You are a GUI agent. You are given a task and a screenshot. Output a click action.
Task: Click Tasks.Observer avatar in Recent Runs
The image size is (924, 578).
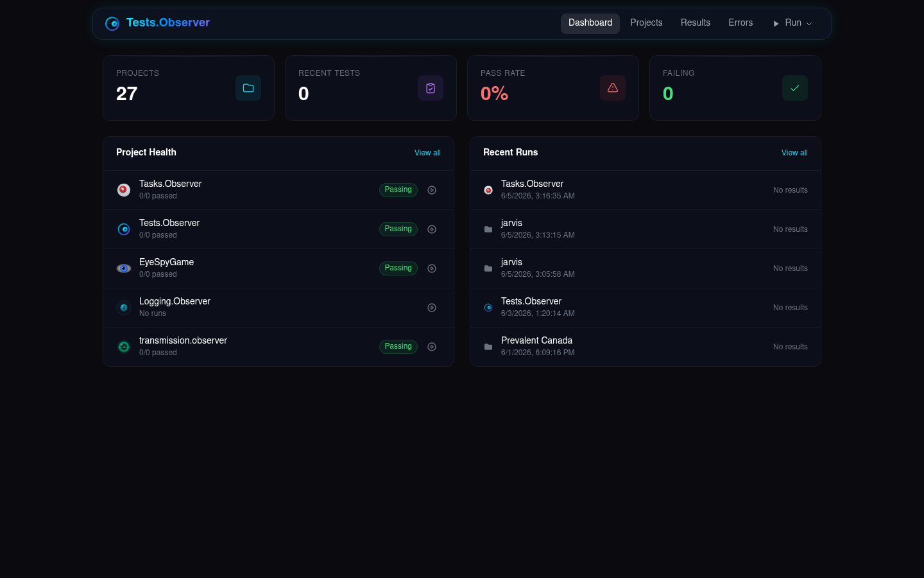coord(488,190)
